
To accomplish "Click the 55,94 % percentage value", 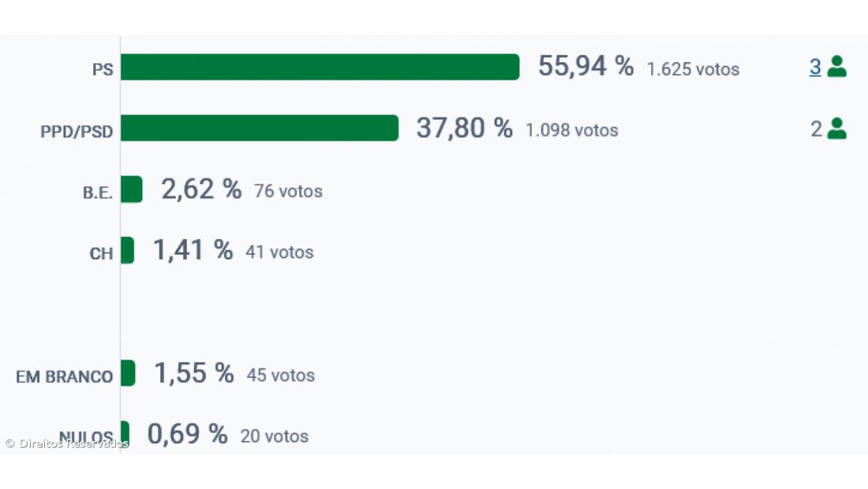I will pyautogui.click(x=586, y=67).
